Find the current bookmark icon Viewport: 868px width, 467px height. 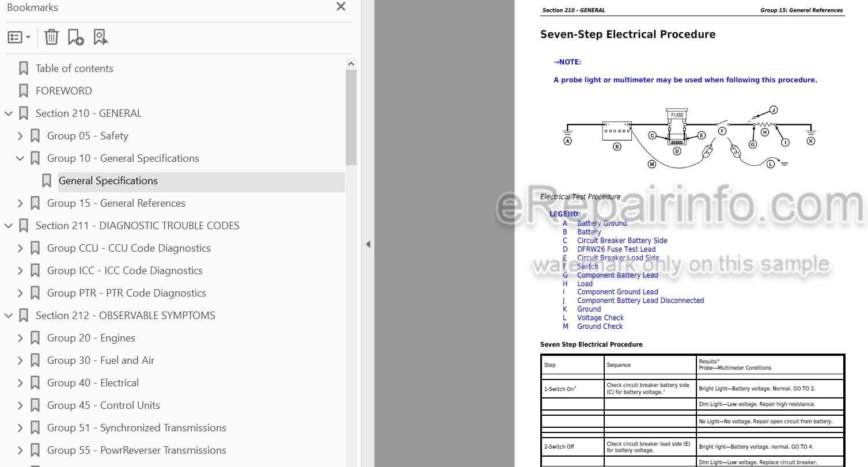click(x=100, y=37)
